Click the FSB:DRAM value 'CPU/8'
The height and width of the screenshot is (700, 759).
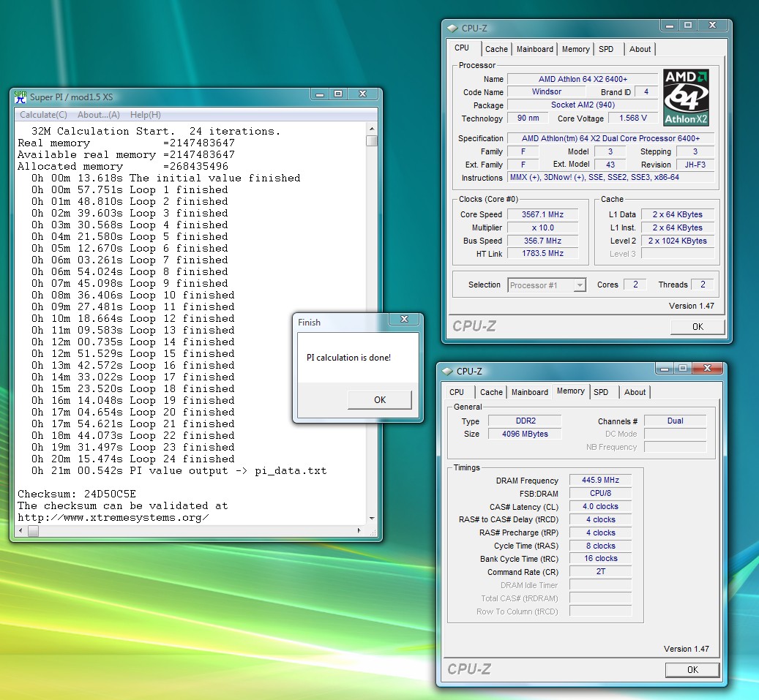(x=601, y=493)
